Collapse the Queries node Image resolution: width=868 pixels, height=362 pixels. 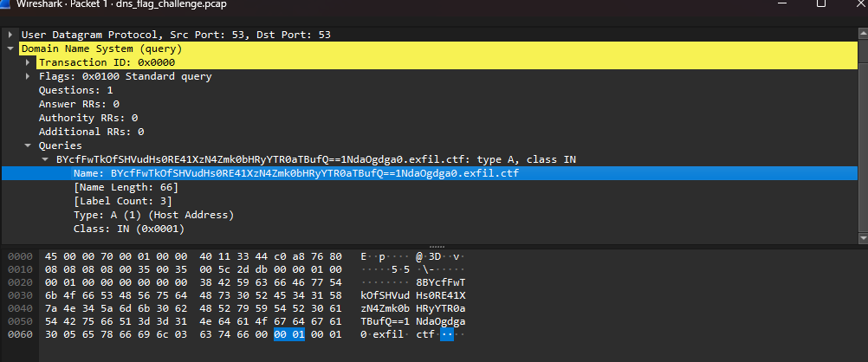[29, 145]
